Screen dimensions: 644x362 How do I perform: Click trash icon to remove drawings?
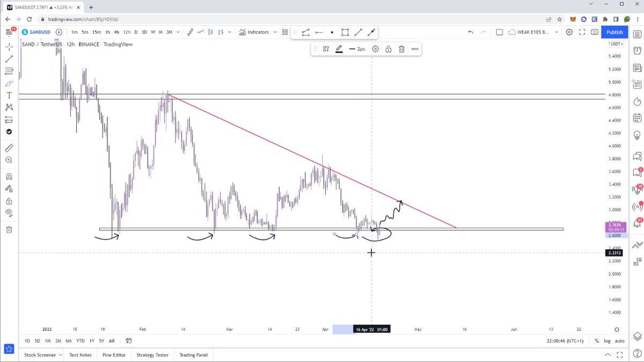pos(9,230)
